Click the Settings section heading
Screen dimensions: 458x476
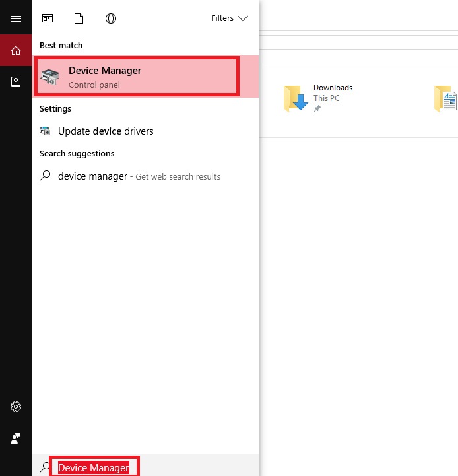[55, 109]
